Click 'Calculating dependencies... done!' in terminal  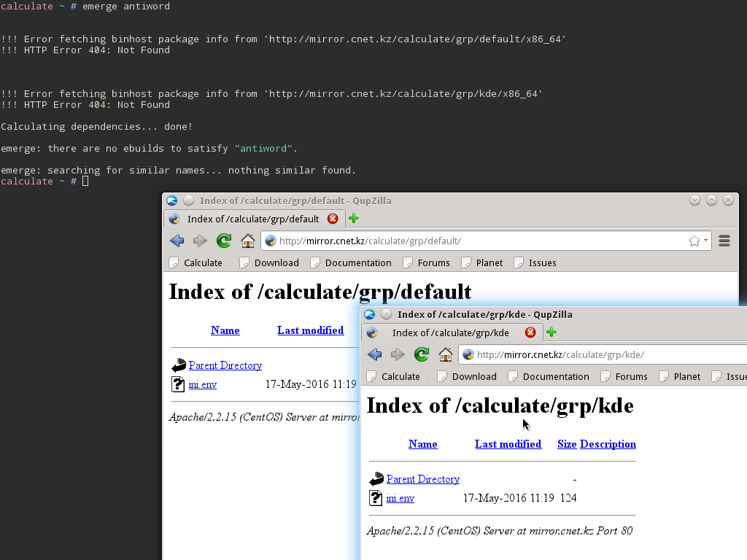point(97,127)
